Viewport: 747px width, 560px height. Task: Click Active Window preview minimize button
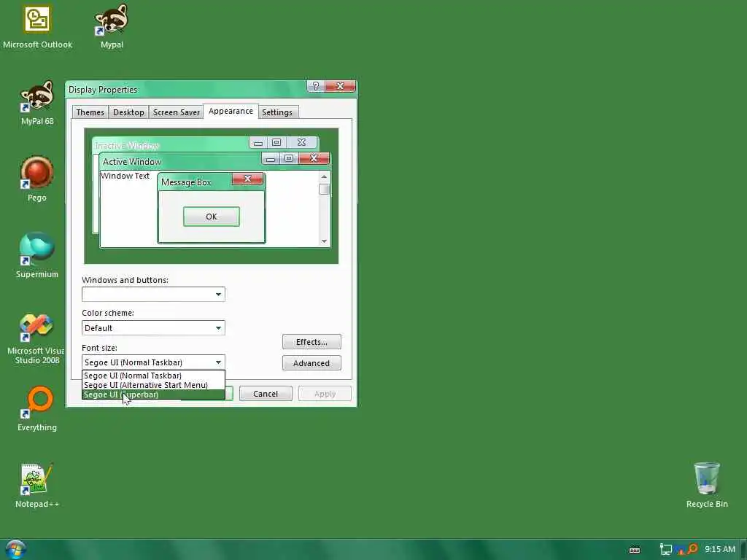coord(270,158)
